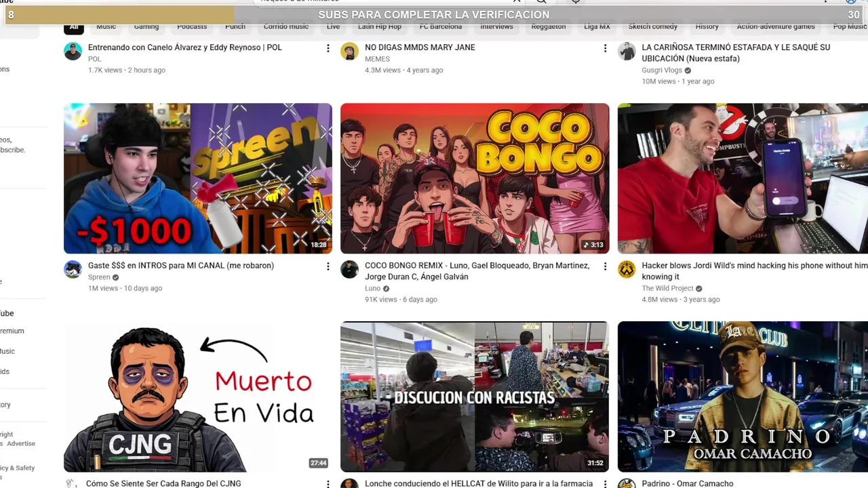This screenshot has width=868, height=488.
Task: Click verified badge next to Gusgri Vlogs
Action: tap(688, 70)
